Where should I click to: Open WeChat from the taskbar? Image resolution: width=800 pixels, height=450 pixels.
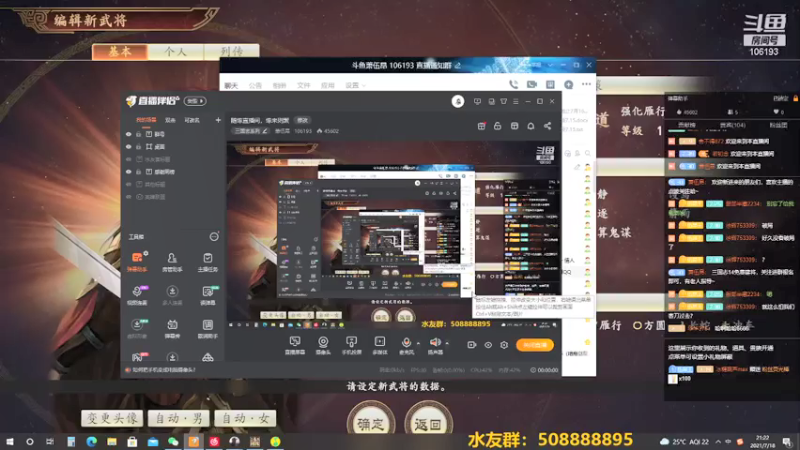(x=173, y=441)
